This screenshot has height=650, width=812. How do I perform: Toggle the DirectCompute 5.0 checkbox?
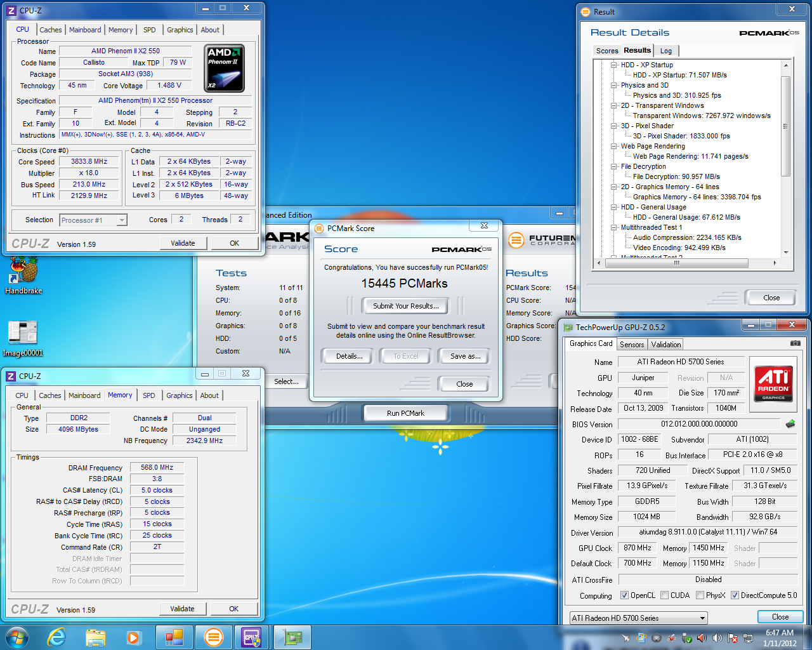[x=735, y=595]
